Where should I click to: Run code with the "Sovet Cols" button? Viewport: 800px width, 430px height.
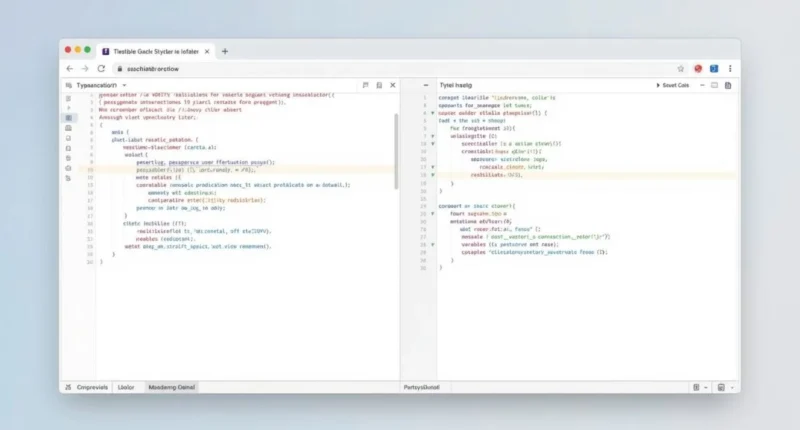point(672,85)
